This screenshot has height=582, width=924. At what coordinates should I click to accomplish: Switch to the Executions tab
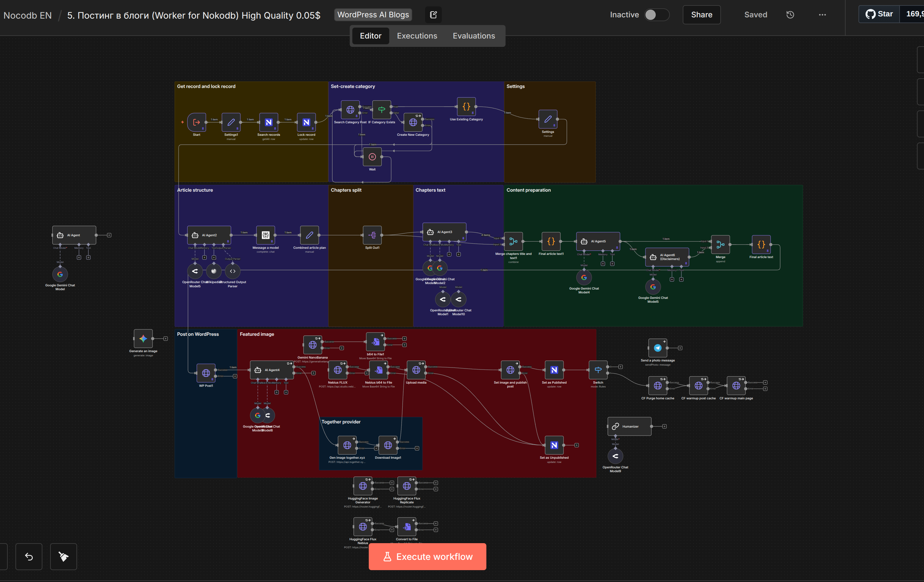[417, 36]
